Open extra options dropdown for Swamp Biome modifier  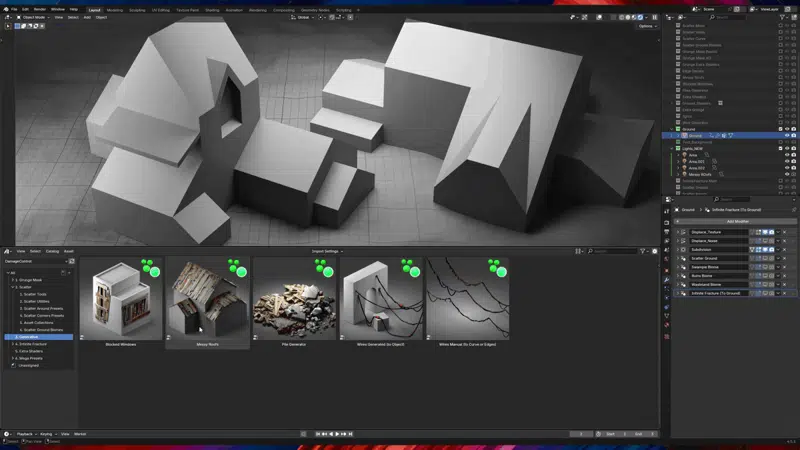pos(778,267)
